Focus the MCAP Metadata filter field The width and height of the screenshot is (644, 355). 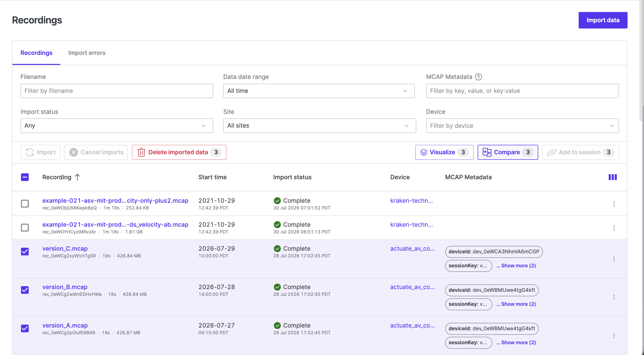(523, 91)
